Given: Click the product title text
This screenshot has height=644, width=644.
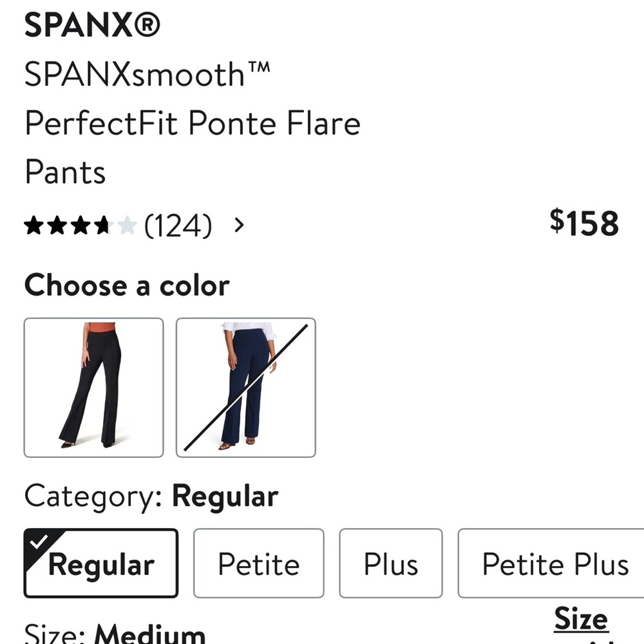Looking at the screenshot, I should click(x=193, y=122).
